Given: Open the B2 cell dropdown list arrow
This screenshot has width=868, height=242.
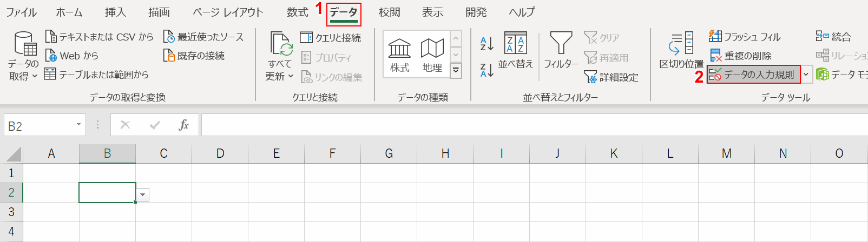Looking at the screenshot, I should point(142,194).
